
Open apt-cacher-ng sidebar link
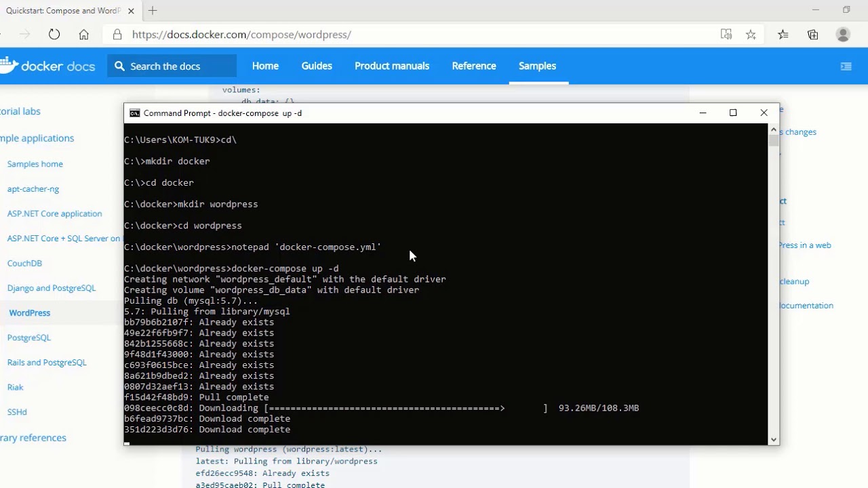(33, 189)
